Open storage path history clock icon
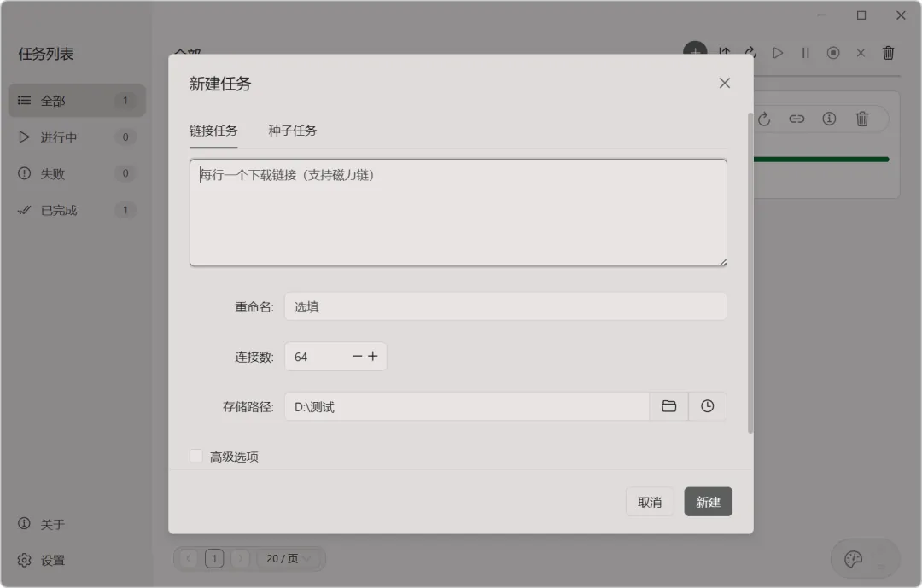Image resolution: width=922 pixels, height=588 pixels. pos(708,406)
